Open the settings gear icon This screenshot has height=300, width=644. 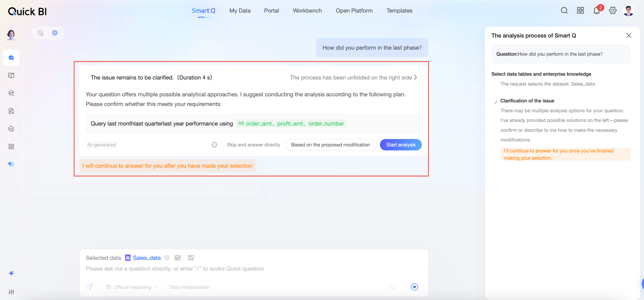point(613,11)
